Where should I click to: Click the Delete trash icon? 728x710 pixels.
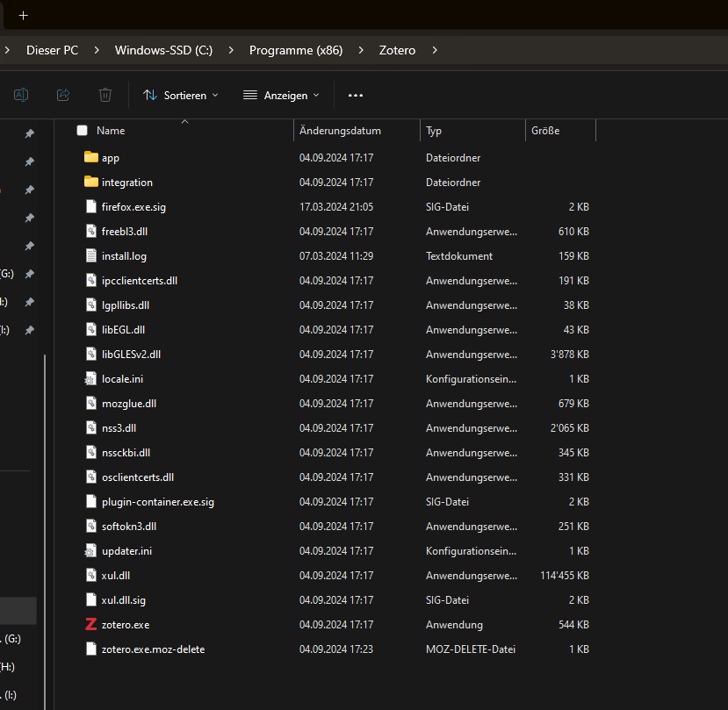[x=105, y=95]
